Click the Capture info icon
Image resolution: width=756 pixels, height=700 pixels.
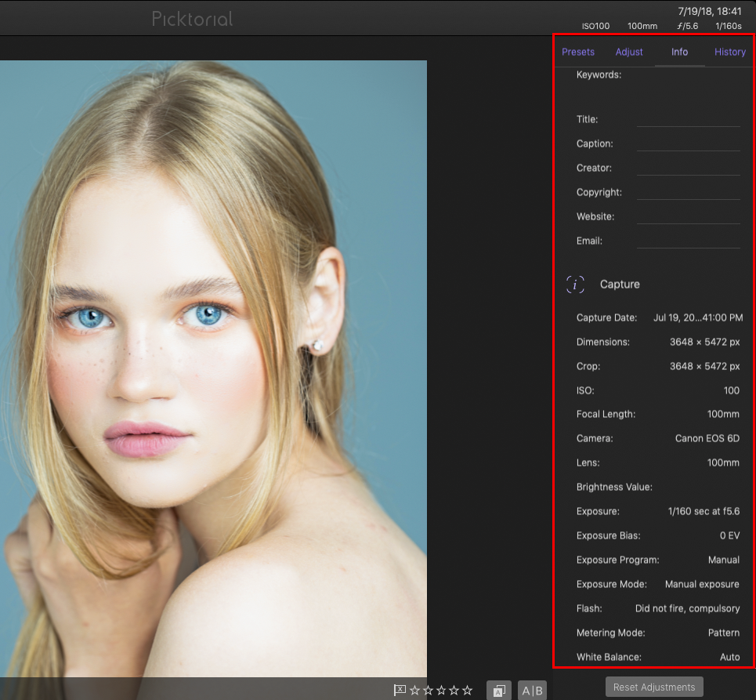point(576,285)
